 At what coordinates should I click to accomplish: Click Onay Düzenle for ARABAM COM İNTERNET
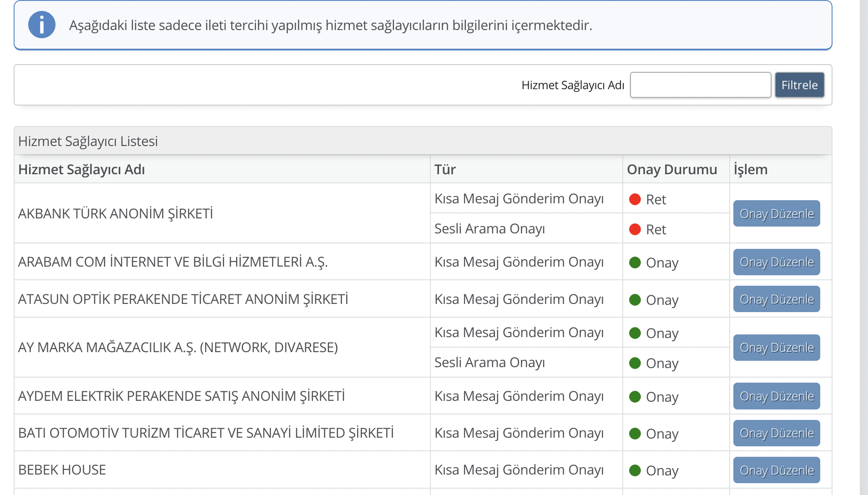[777, 262]
